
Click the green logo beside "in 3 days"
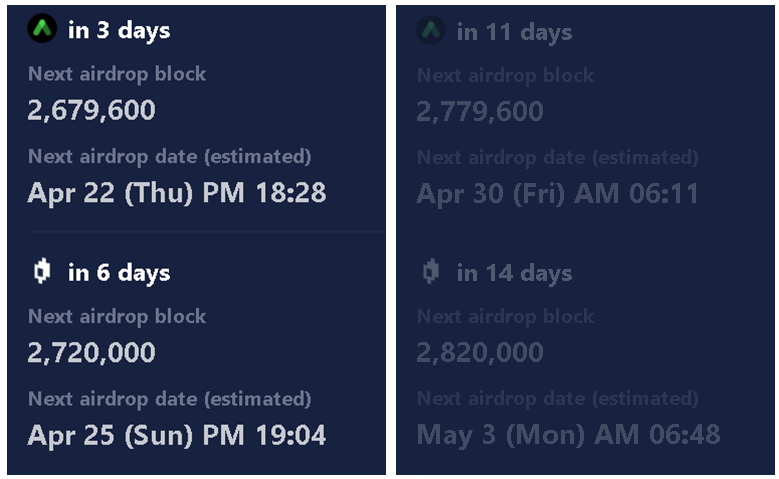(42, 30)
